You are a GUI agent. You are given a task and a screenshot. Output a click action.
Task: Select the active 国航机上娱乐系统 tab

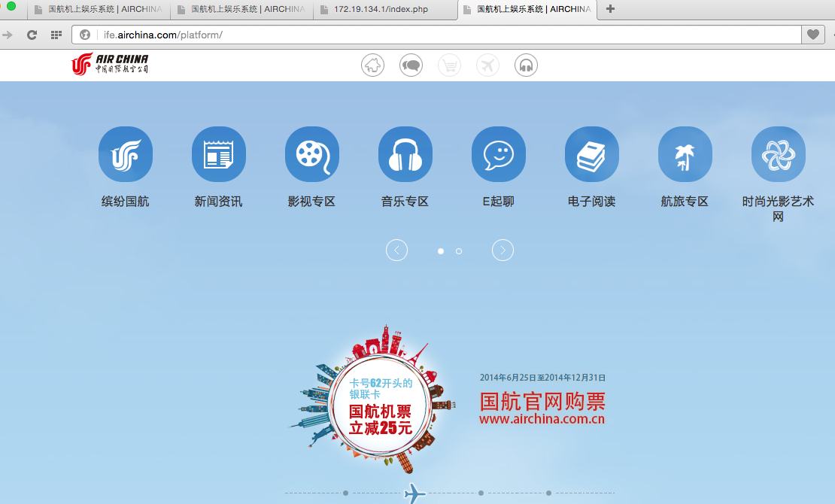[x=527, y=10]
